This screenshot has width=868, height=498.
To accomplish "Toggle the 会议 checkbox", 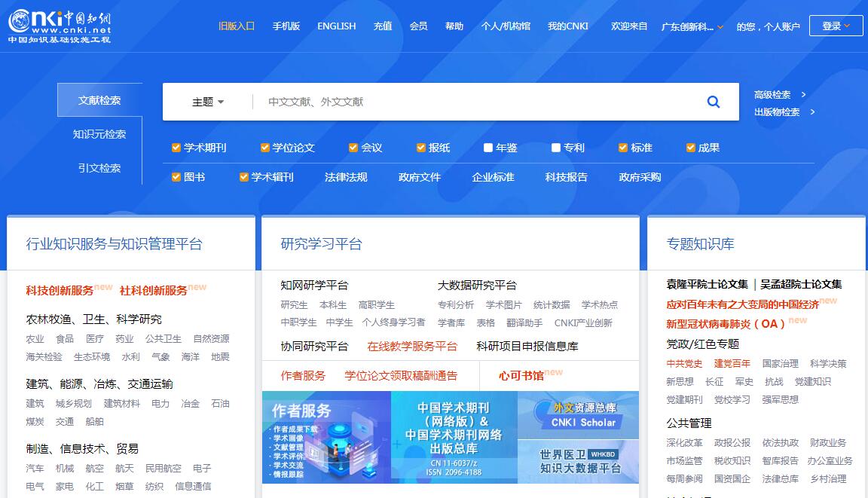I will pyautogui.click(x=353, y=148).
